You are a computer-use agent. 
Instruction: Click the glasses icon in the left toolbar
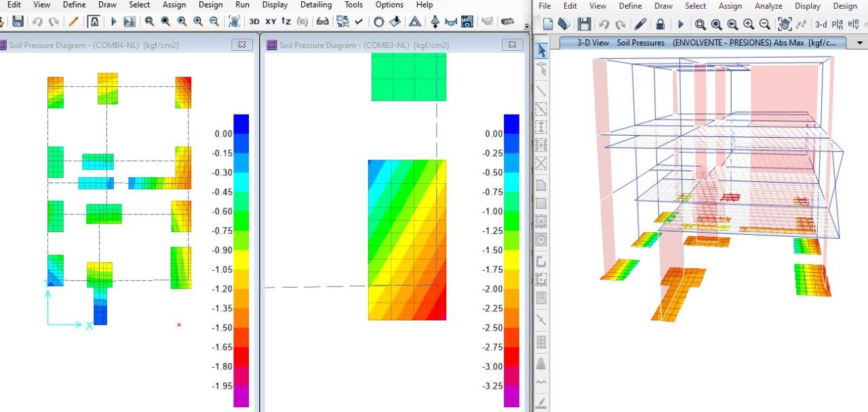tap(323, 22)
